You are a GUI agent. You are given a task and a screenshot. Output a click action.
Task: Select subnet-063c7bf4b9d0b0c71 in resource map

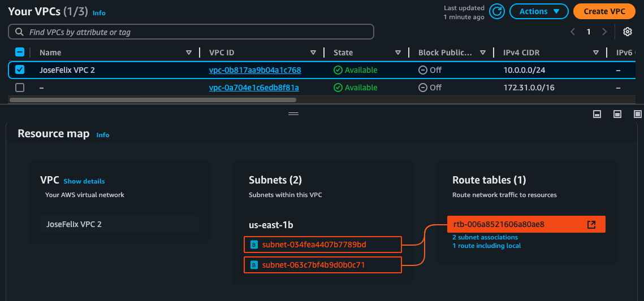(x=322, y=265)
